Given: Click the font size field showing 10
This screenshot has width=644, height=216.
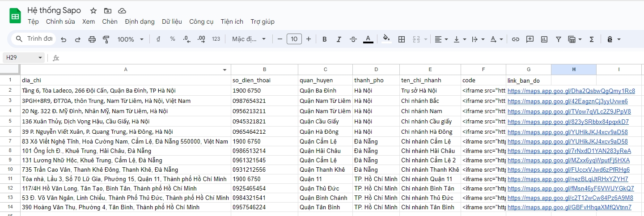Looking at the screenshot, I should [294, 39].
